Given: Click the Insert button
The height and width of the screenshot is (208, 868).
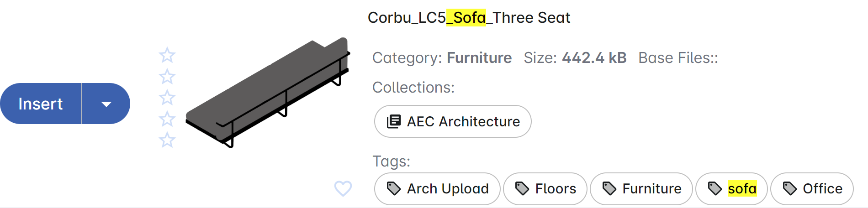Looking at the screenshot, I should [x=41, y=104].
